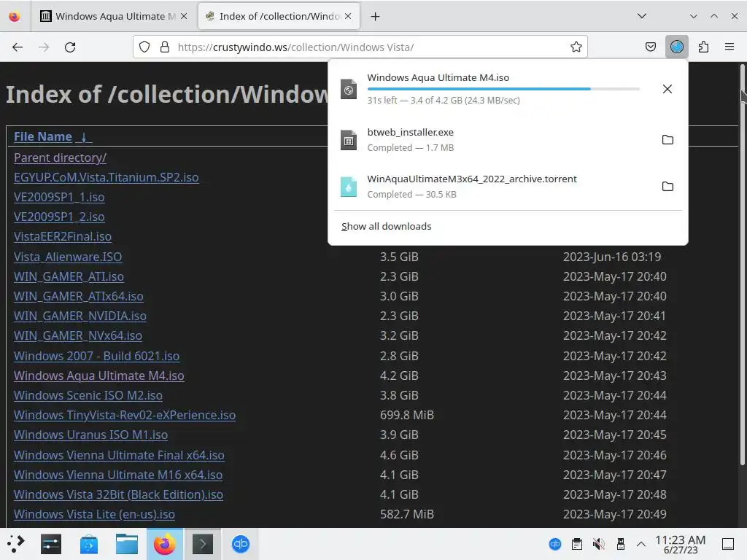This screenshot has height=560, width=747.
Task: Download VE2009SP1_1.iso
Action: pos(59,197)
